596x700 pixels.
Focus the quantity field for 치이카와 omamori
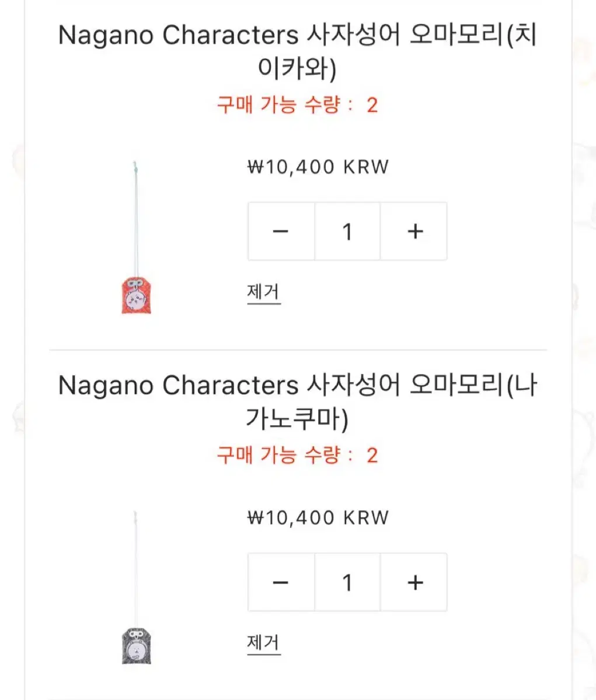[x=347, y=232]
